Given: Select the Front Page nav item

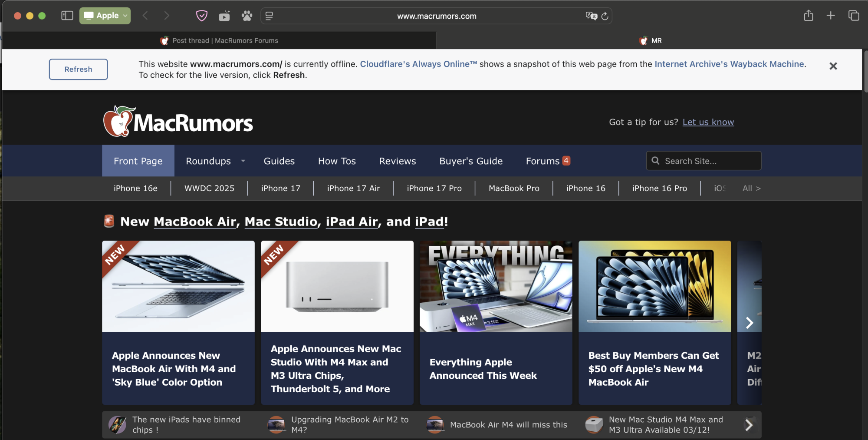Looking at the screenshot, I should point(138,161).
